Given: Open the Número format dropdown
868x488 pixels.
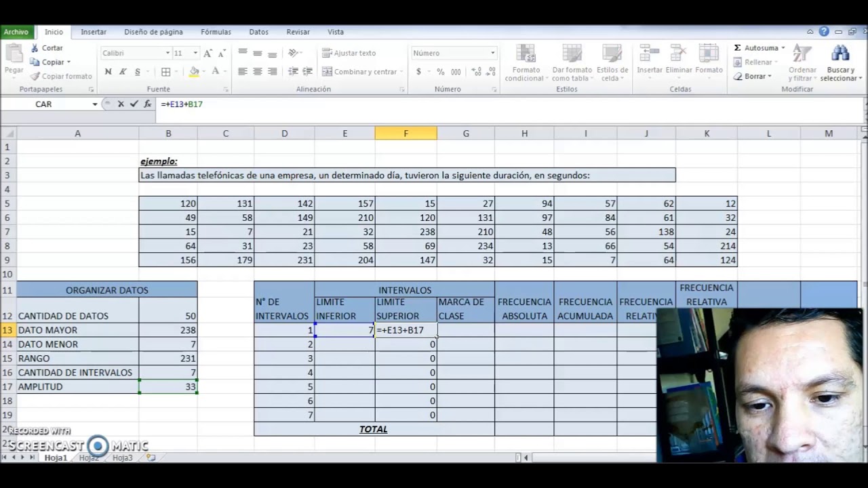Looking at the screenshot, I should [x=493, y=53].
